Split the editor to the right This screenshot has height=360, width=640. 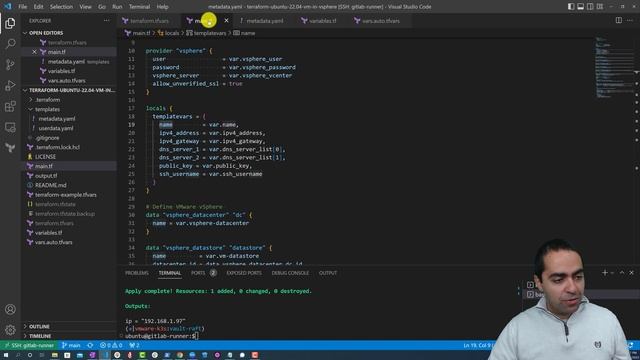[619, 20]
